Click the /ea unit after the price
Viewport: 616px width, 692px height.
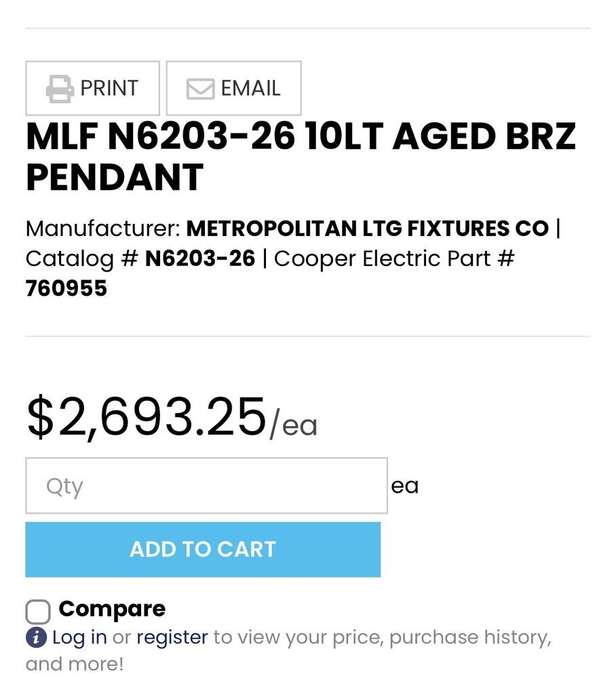point(294,426)
